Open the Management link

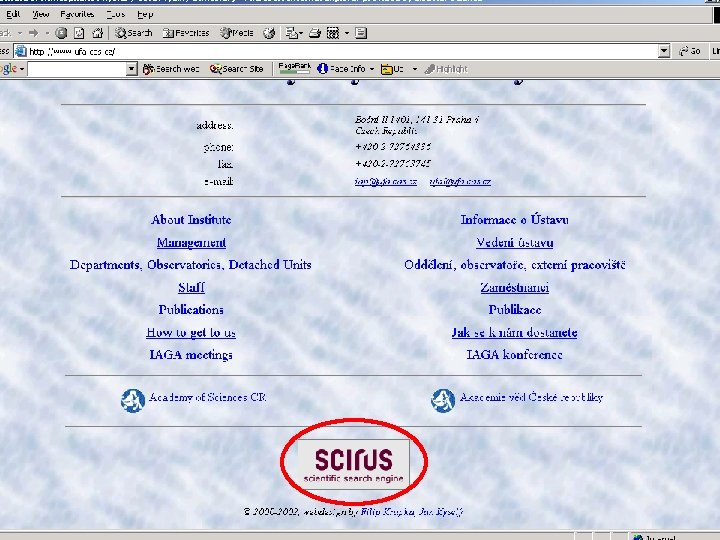(191, 242)
